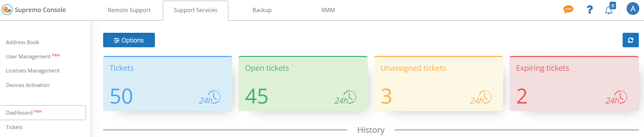Open the Tickets sidebar item
Viewport: 644px width, 137px height.
(14, 127)
